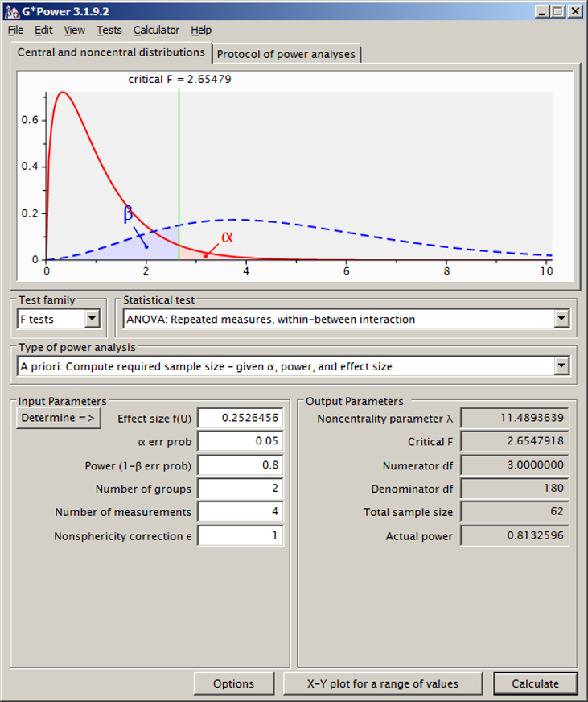The height and width of the screenshot is (702, 588).
Task: Click the Determine => button
Action: [x=59, y=418]
